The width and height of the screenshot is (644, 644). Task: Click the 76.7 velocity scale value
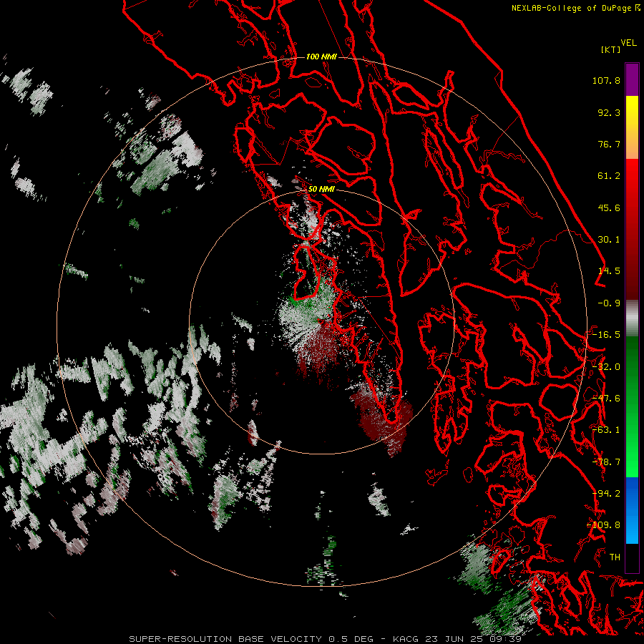click(x=609, y=144)
